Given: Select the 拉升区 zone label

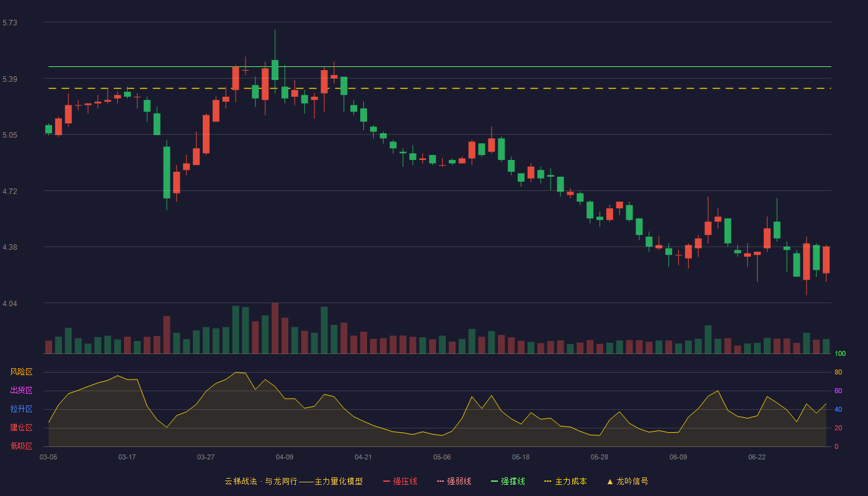Looking at the screenshot, I should pyautogui.click(x=21, y=409).
